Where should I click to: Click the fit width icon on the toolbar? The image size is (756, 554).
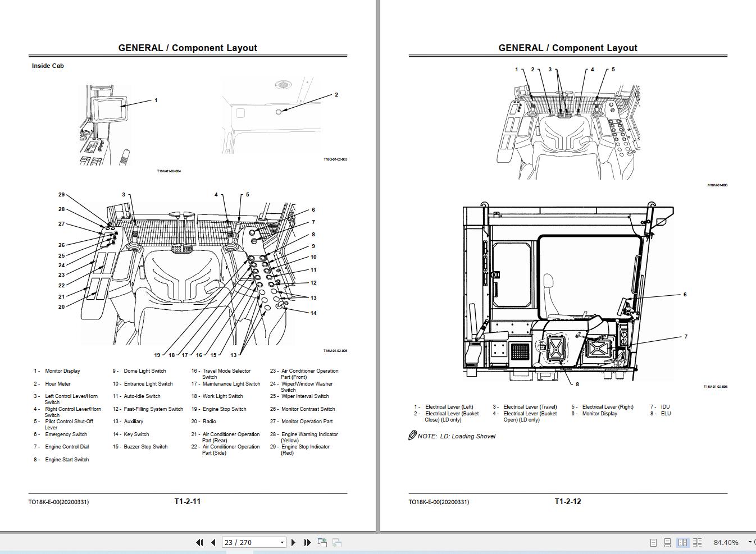[338, 542]
